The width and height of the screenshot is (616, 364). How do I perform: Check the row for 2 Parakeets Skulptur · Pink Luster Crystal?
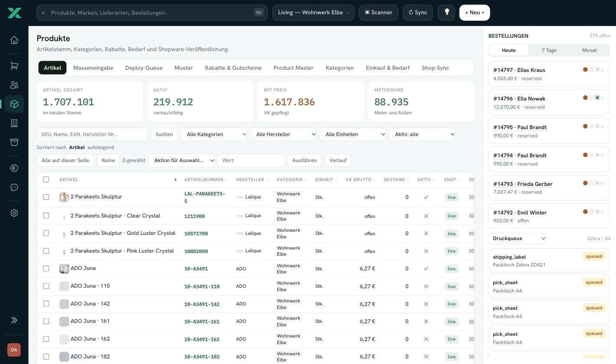(x=46, y=251)
